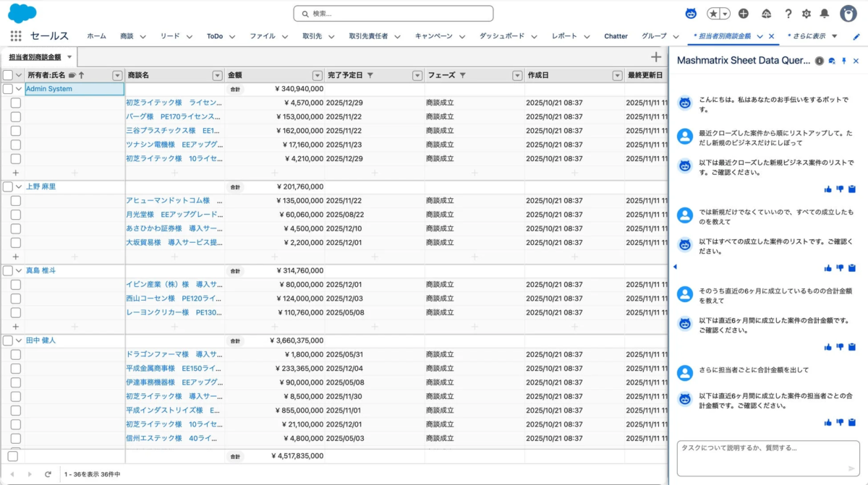Clear the conversation in the Mashmatrix panel
Image resolution: width=868 pixels, height=485 pixels.
[x=832, y=61]
